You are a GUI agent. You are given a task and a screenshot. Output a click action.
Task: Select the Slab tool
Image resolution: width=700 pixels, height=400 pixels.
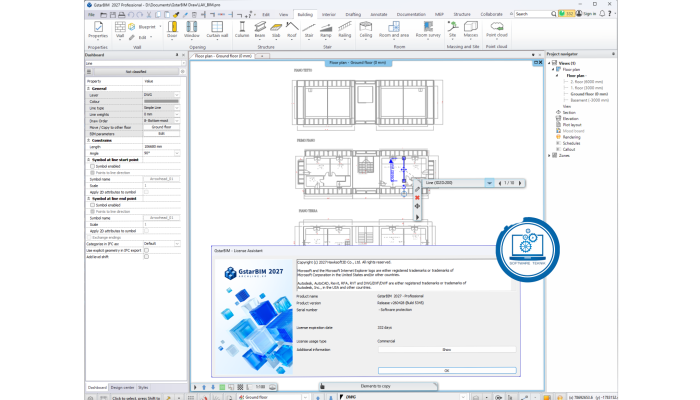point(276,30)
